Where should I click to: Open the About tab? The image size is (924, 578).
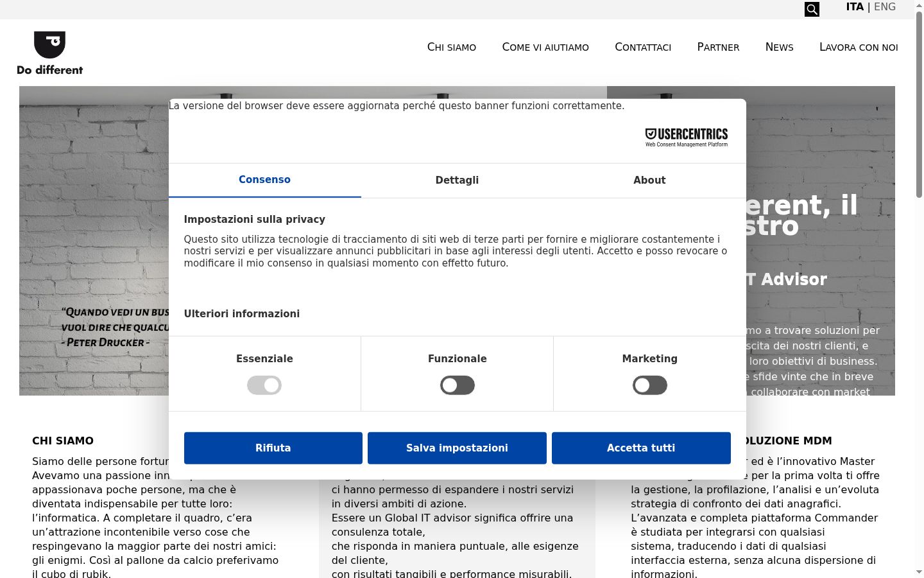[x=649, y=180]
